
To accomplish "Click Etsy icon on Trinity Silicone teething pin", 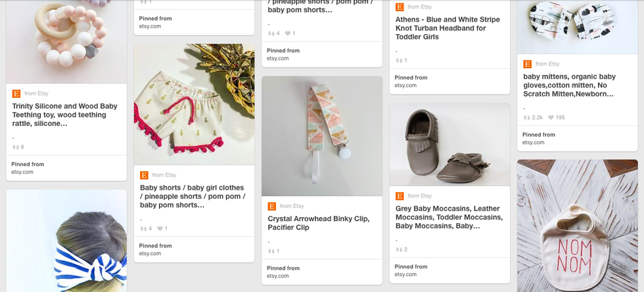I will pos(16,94).
